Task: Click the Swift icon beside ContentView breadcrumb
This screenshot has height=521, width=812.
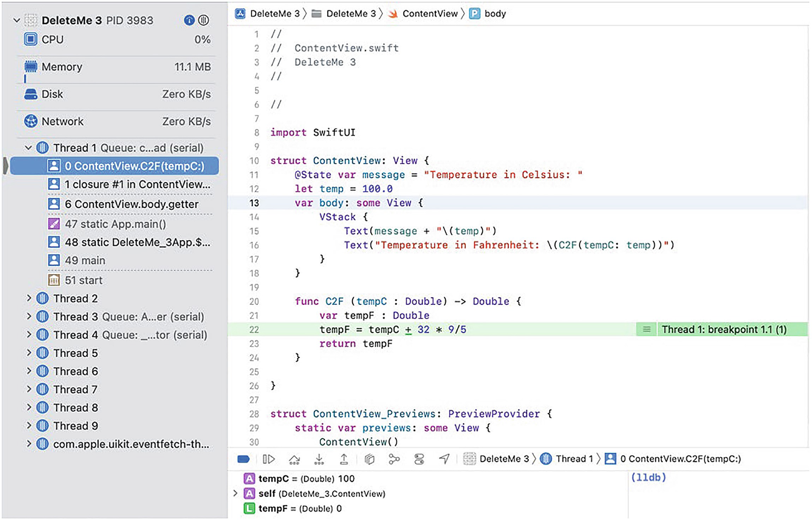Action: (x=393, y=14)
